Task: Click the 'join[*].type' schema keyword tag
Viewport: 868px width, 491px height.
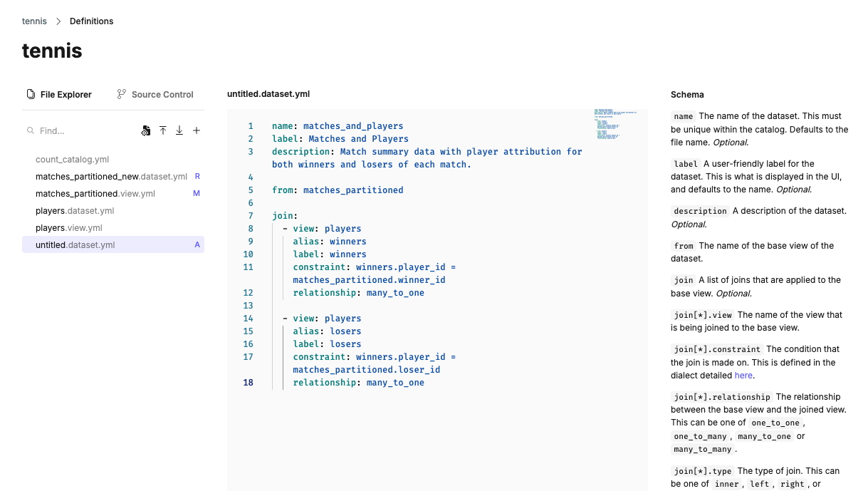Action: click(x=703, y=471)
